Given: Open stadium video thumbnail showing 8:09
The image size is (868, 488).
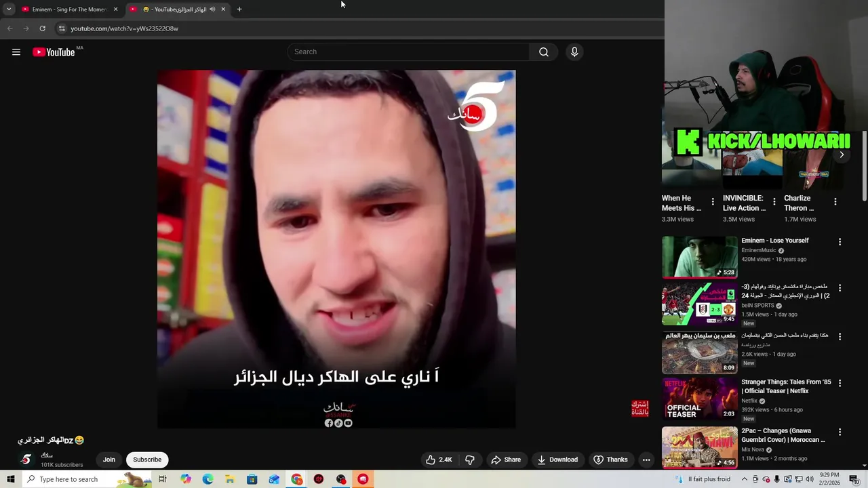Looking at the screenshot, I should click(699, 353).
